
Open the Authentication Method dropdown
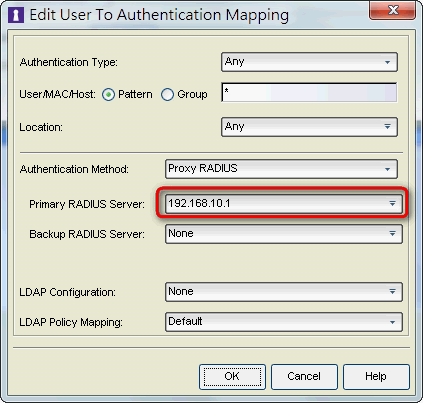[281, 169]
